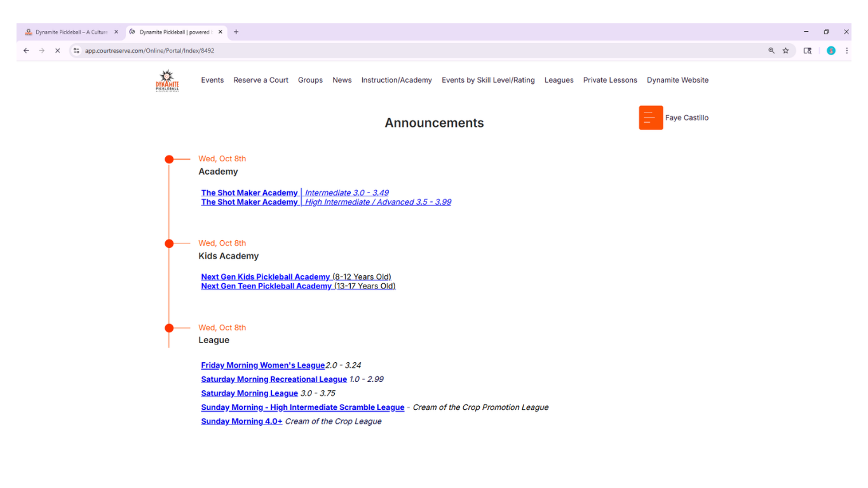Go back with the browser back arrow

click(x=26, y=51)
